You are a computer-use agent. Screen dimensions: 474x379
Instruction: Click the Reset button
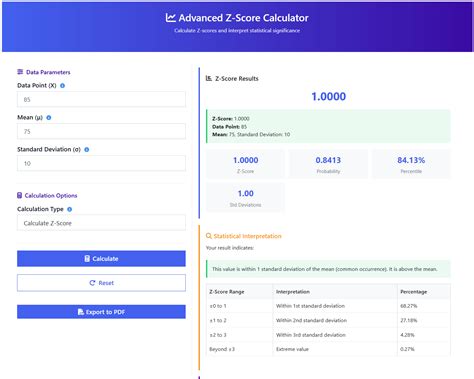(x=101, y=283)
